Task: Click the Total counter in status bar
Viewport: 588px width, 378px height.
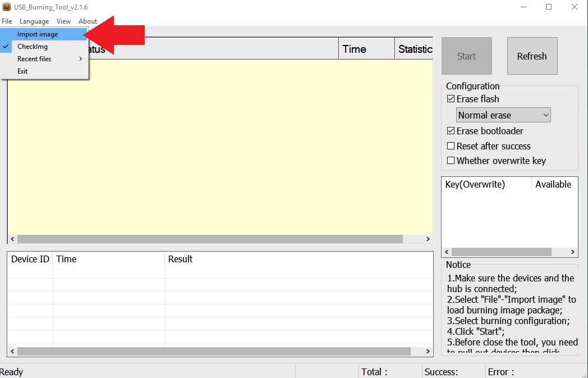Action: point(374,372)
